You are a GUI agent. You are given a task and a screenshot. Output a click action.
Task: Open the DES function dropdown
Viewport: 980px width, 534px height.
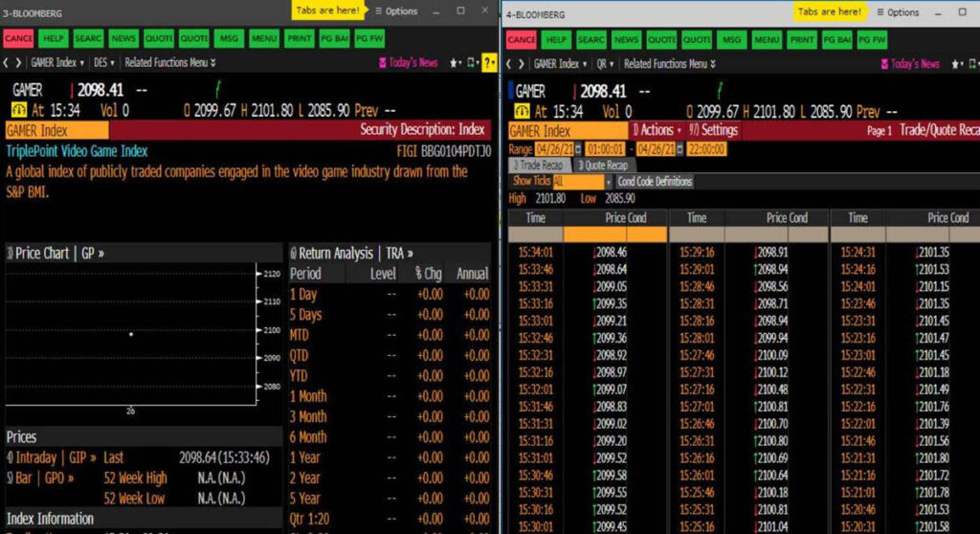click(x=103, y=62)
